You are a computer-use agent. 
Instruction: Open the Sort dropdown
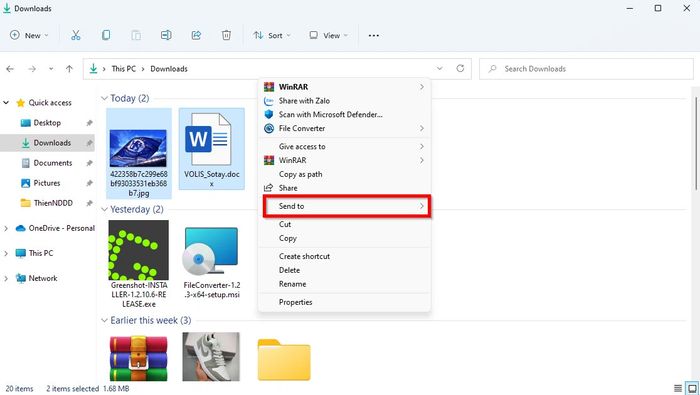click(271, 35)
